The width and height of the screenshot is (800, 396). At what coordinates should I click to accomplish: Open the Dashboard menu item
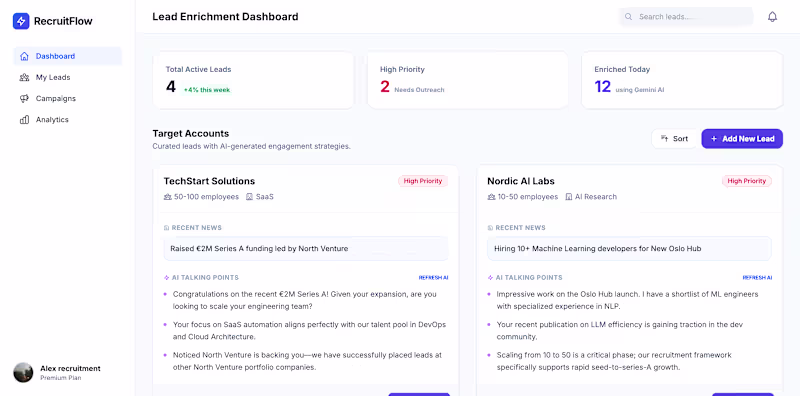(x=67, y=56)
